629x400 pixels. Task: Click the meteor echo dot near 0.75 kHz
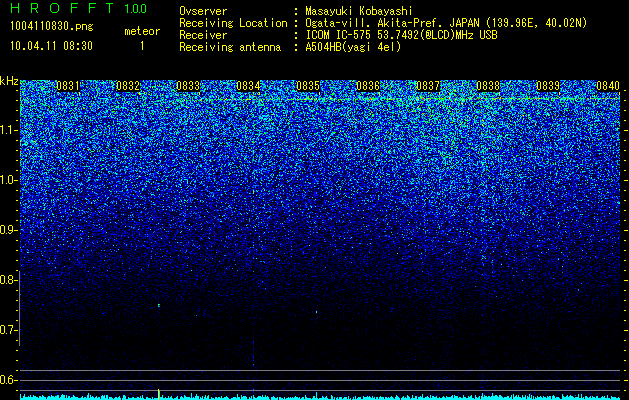[159, 305]
